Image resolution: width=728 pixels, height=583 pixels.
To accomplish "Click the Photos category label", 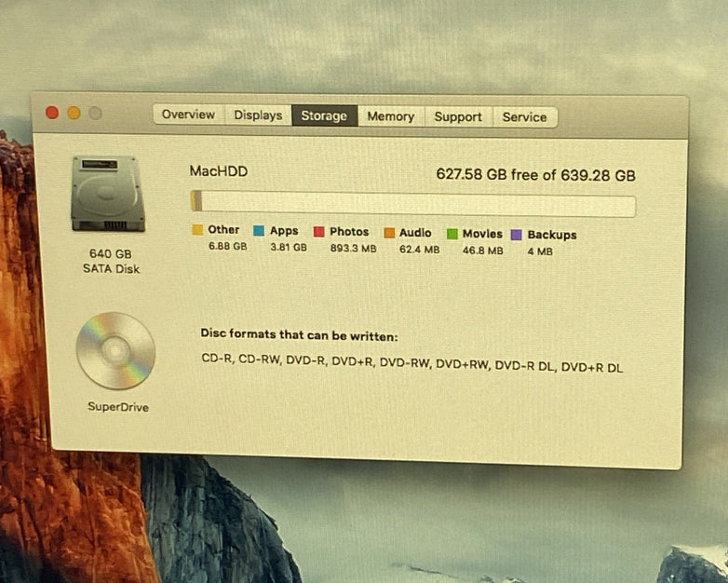I will pos(349,231).
